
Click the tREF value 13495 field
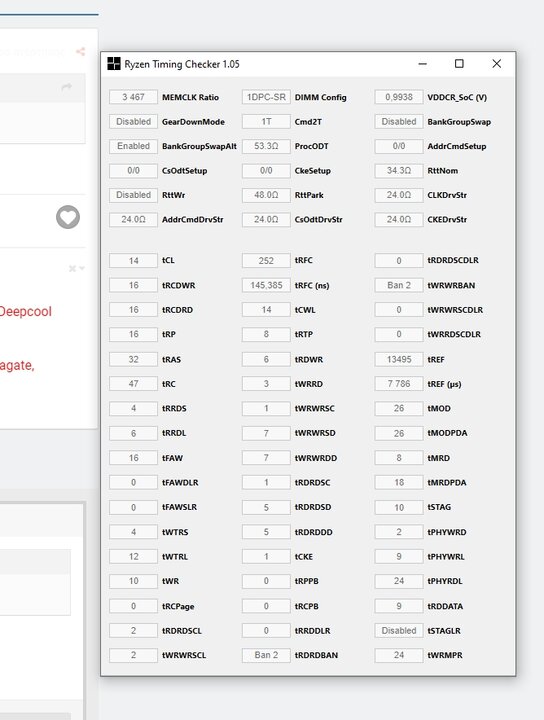coord(399,359)
